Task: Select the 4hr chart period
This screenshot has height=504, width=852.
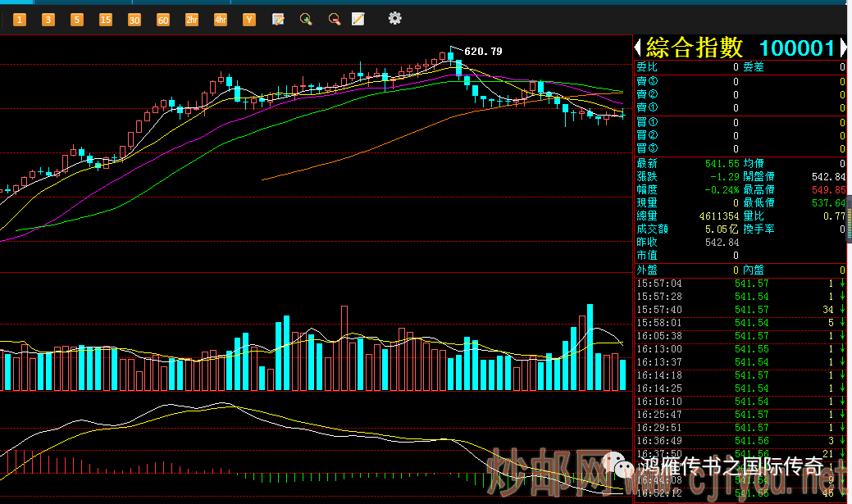Action: [220, 19]
